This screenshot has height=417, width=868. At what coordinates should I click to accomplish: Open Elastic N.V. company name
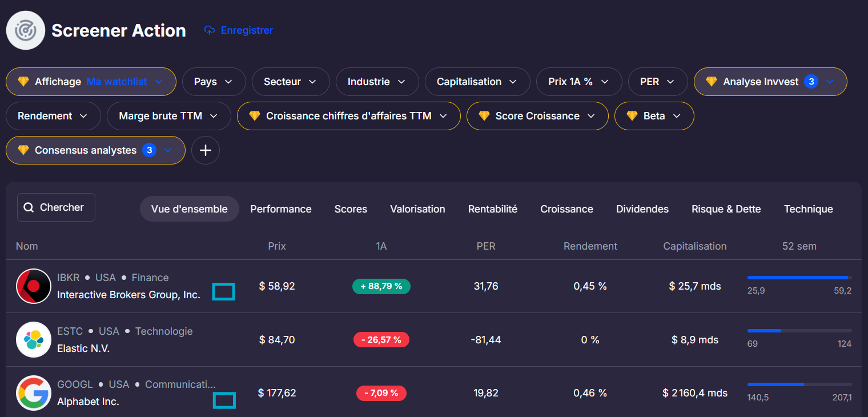coord(83,348)
